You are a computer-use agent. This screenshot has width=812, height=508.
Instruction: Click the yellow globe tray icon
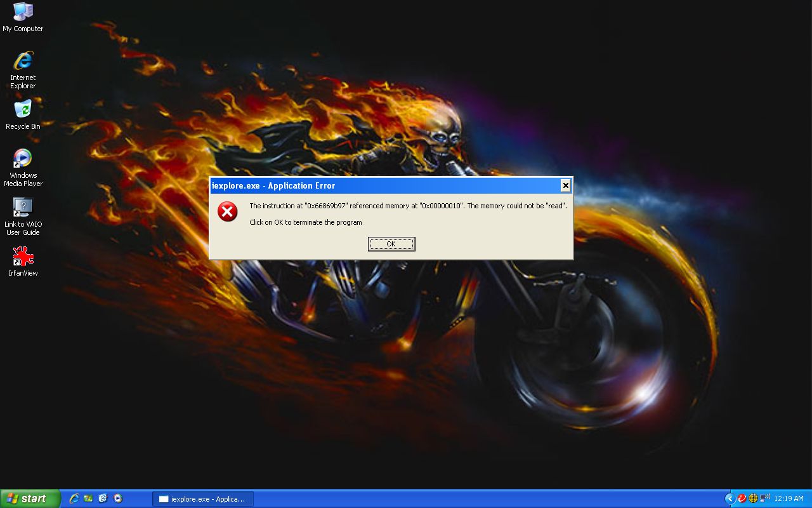[x=753, y=498]
